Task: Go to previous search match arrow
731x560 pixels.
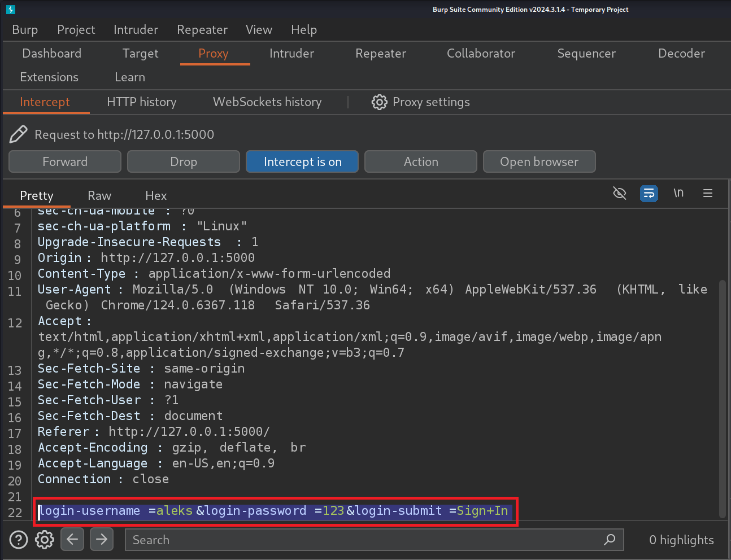Action: [72, 539]
